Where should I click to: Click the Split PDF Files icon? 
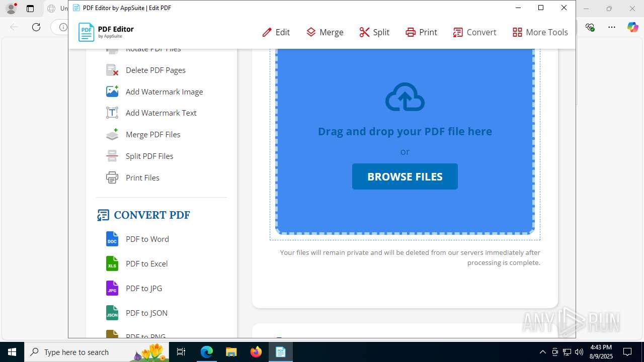(112, 156)
